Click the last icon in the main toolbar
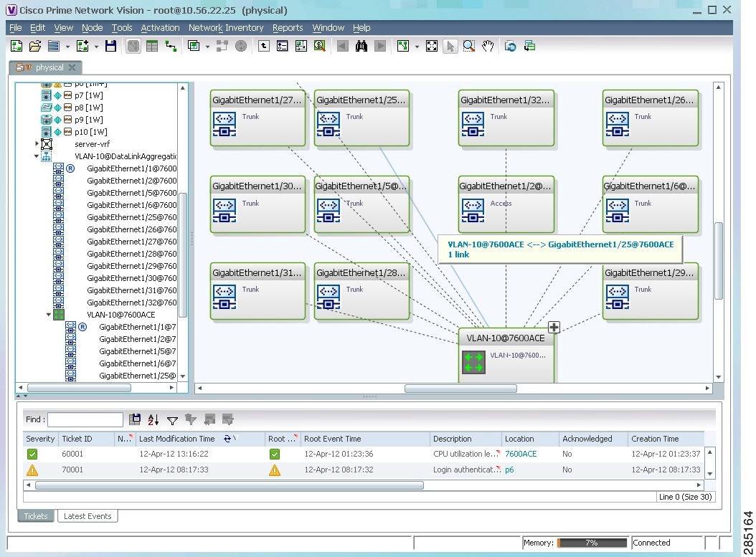The height and width of the screenshot is (557, 756). coord(529,47)
